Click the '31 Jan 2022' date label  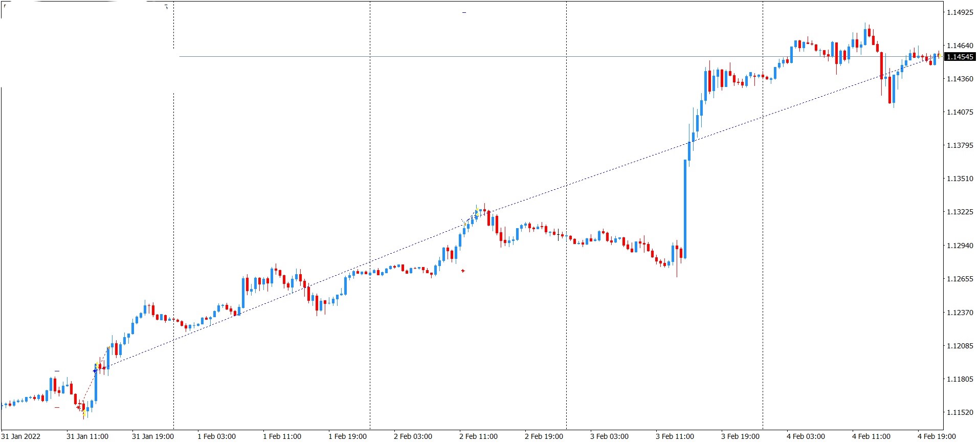pos(21,436)
